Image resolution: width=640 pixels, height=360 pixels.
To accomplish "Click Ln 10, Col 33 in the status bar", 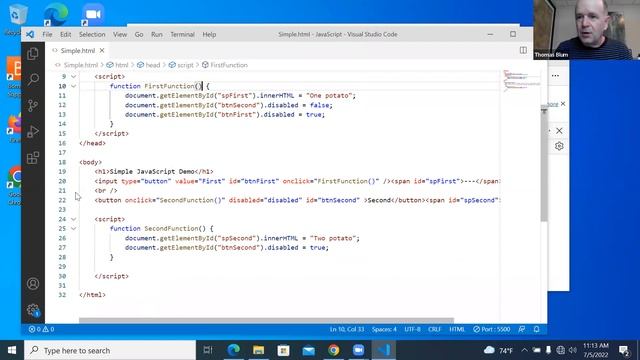I will pyautogui.click(x=347, y=329).
